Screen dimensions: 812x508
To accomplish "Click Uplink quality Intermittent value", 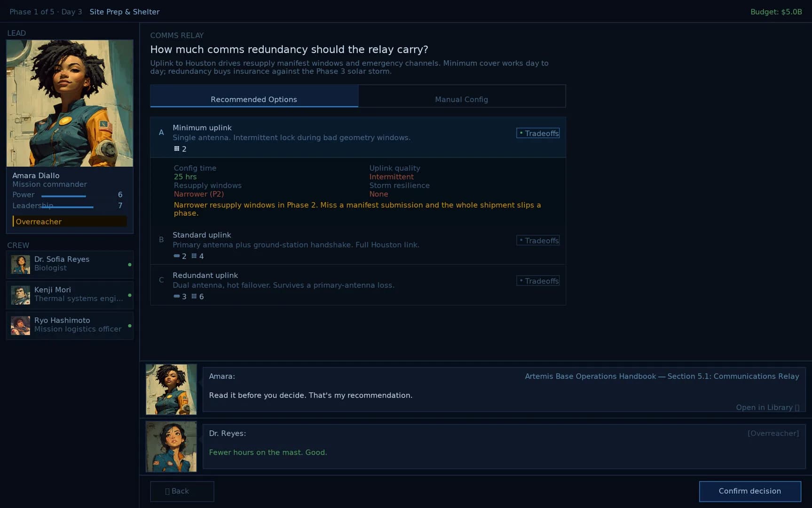I will click(x=392, y=177).
